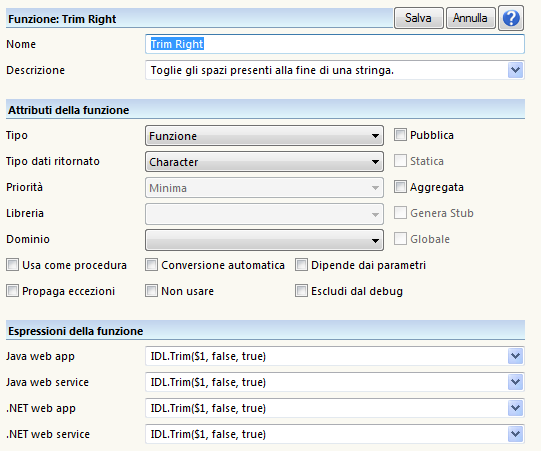
Task: Click the 'Attributi della funzione' section header
Action: coord(69,110)
